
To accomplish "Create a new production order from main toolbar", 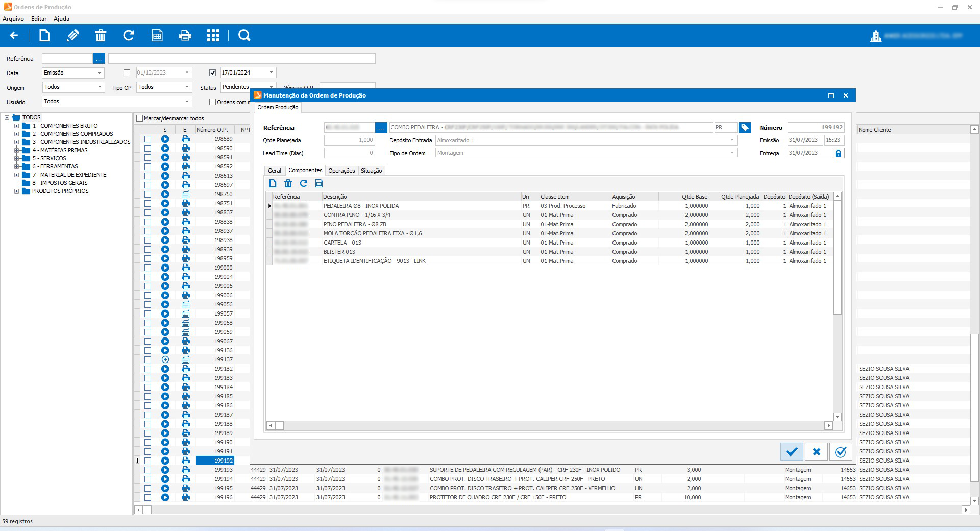I will click(x=44, y=35).
